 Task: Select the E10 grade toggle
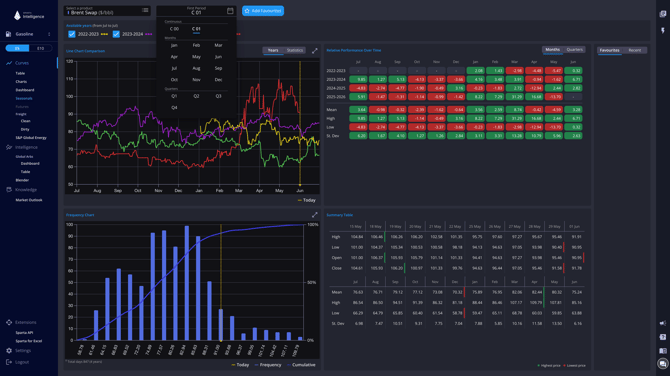41,48
